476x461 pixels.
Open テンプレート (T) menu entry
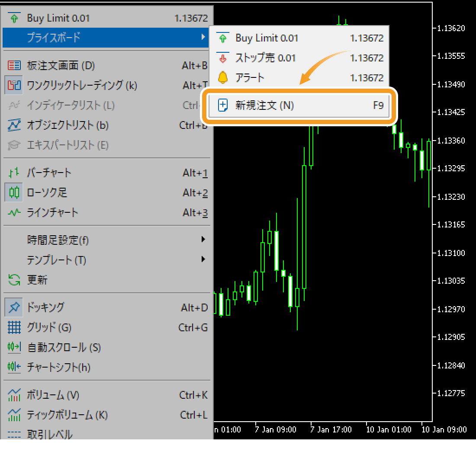[106, 260]
